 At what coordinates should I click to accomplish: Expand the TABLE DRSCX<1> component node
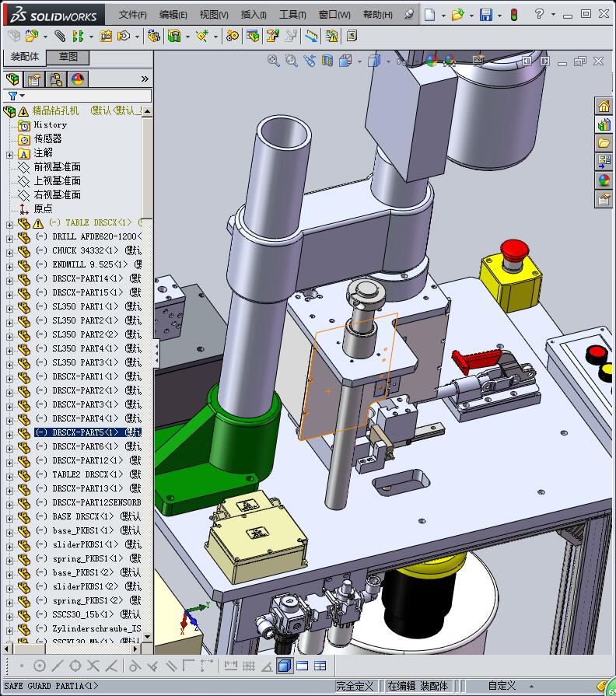[9, 225]
